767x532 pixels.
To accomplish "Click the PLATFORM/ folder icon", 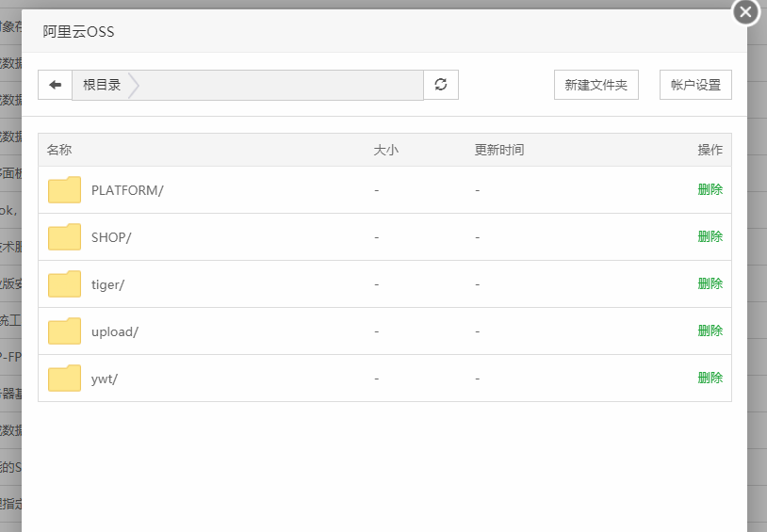I will (x=65, y=189).
